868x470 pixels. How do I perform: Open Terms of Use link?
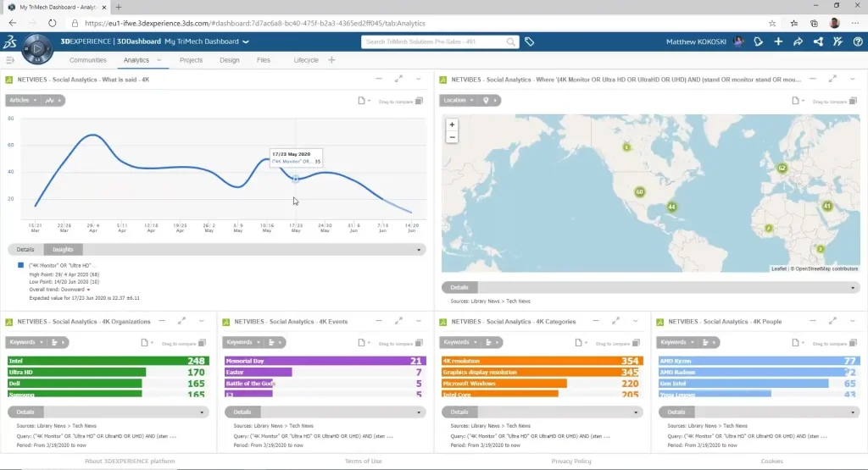point(363,462)
